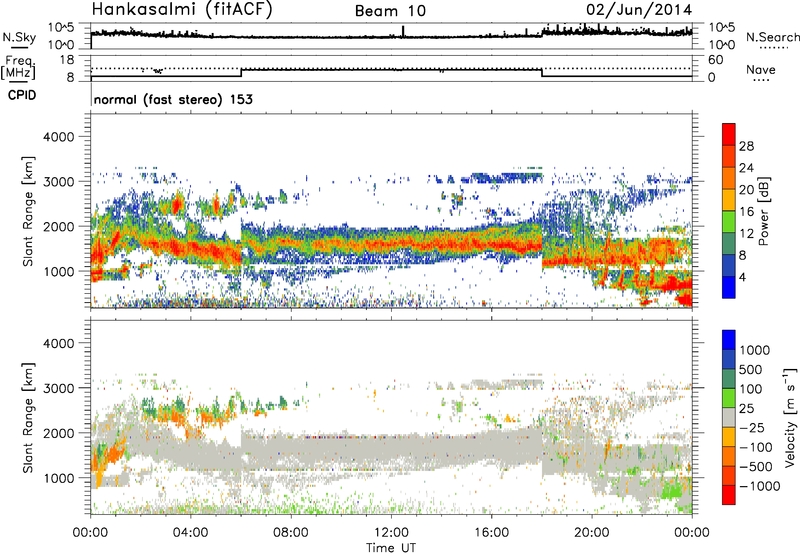Screen dimensions: 800x554
Task: Click the "-100" tick on Velocity color bar
Action: (756, 447)
